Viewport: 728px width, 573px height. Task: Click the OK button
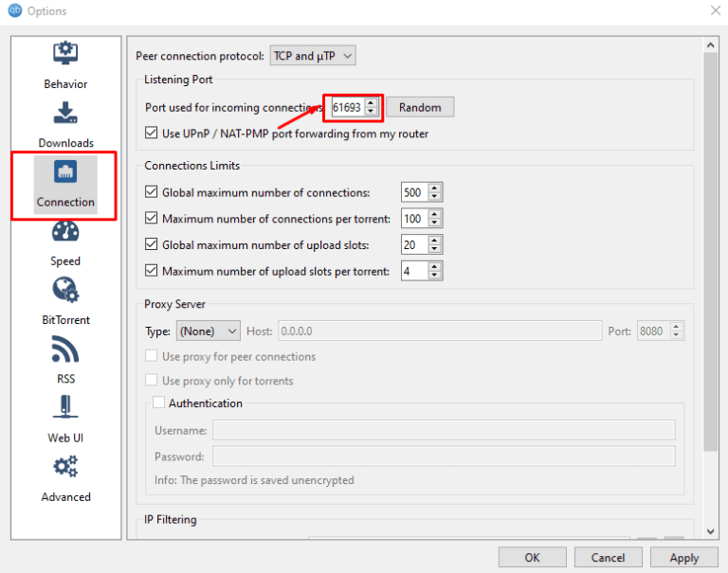[x=532, y=557]
